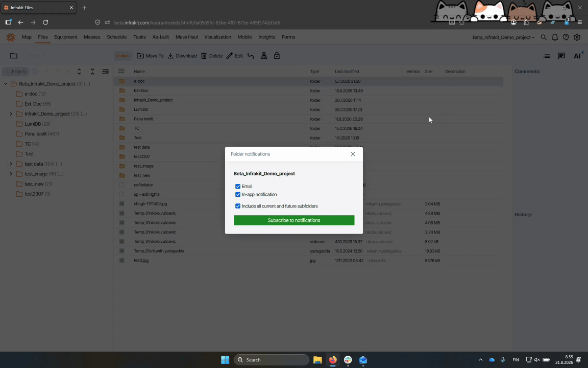Open the help question mark icon
Viewport: 588px width, 368px height.
coord(566,37)
